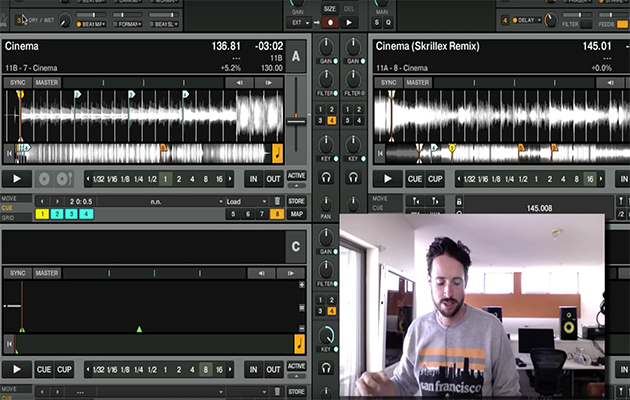Click the MAP button on deck A
Viewport: 630px width, 400px height.
coord(297,214)
